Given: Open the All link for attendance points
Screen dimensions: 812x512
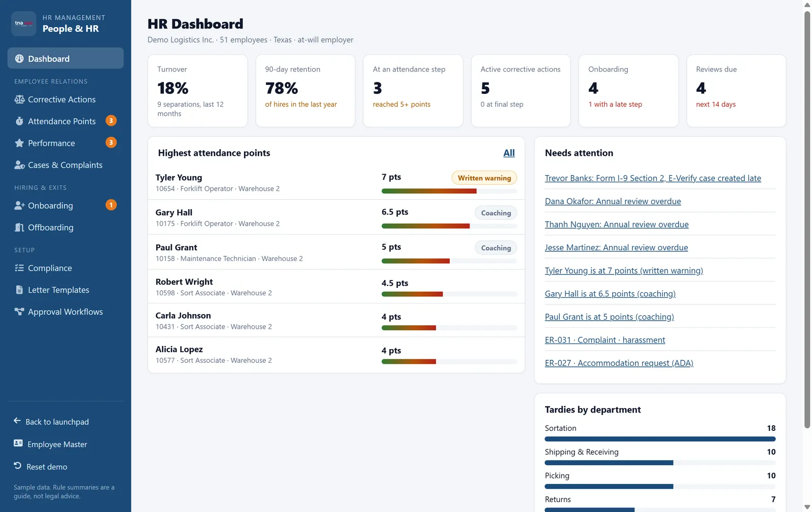Looking at the screenshot, I should tap(509, 153).
